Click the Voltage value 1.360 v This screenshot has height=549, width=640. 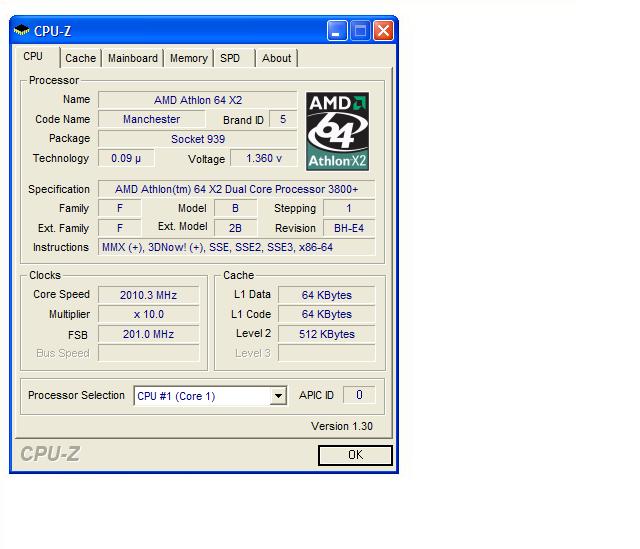[264, 158]
